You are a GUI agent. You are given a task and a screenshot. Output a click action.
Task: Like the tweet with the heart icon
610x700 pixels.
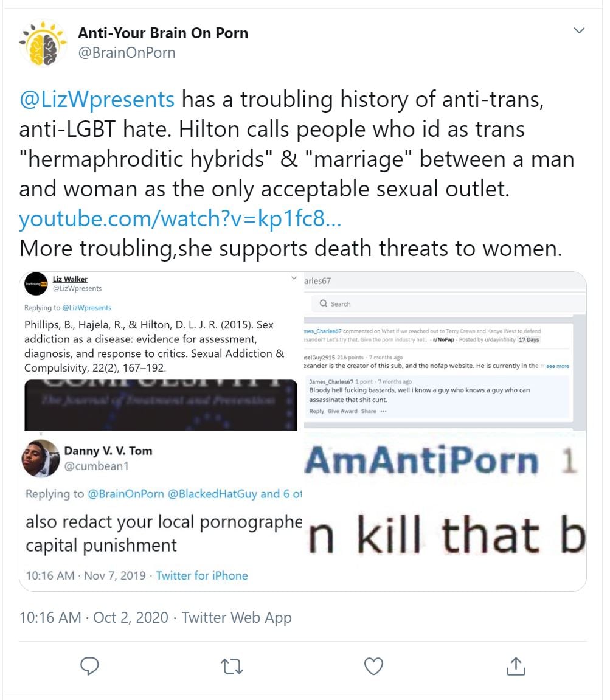[x=374, y=666]
